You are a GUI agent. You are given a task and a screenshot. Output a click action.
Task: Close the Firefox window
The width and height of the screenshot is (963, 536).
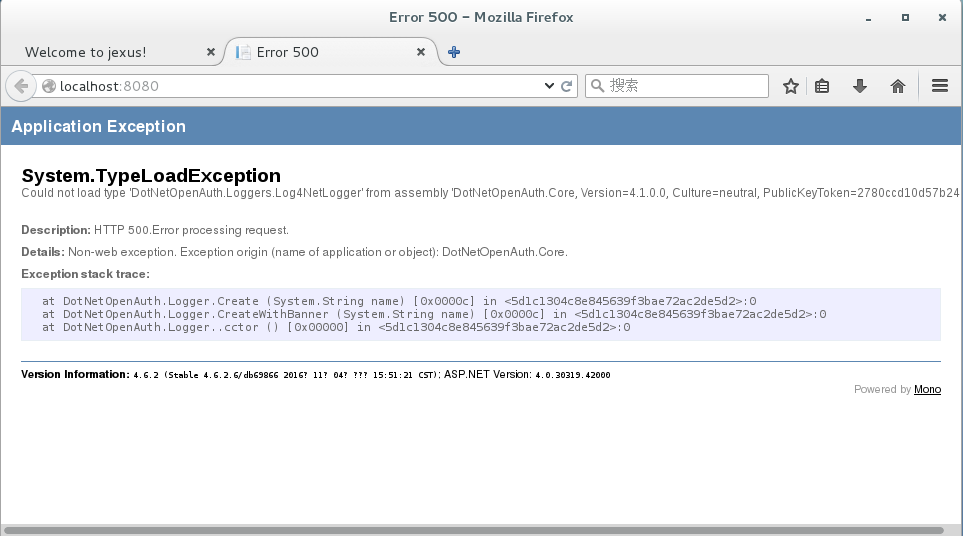[942, 18]
